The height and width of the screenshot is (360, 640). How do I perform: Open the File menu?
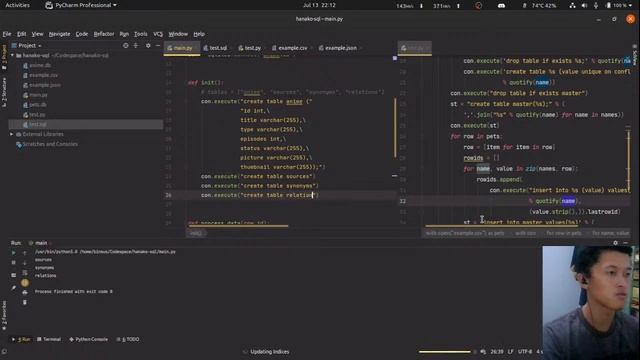coord(7,34)
